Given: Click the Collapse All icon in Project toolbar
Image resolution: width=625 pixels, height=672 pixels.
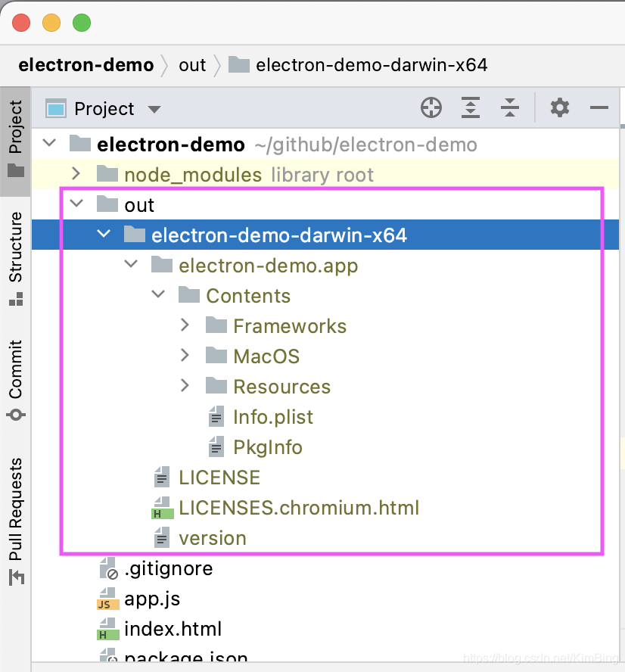Looking at the screenshot, I should 510,107.
